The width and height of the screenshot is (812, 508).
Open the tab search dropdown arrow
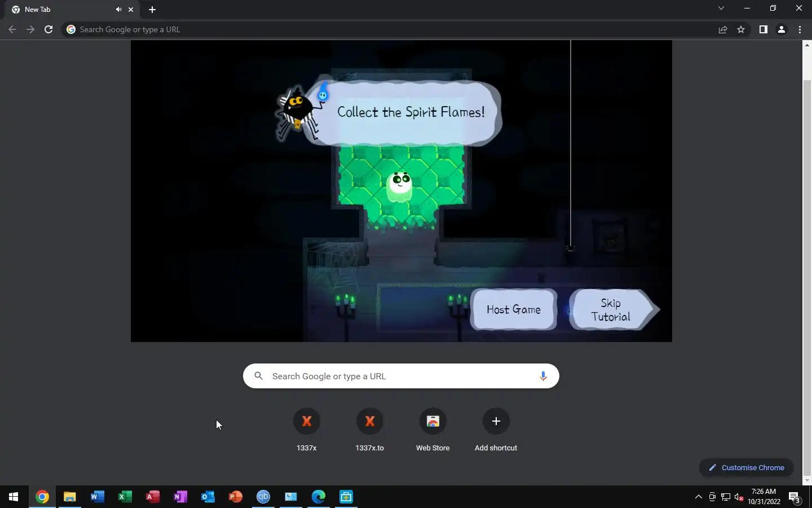click(721, 8)
